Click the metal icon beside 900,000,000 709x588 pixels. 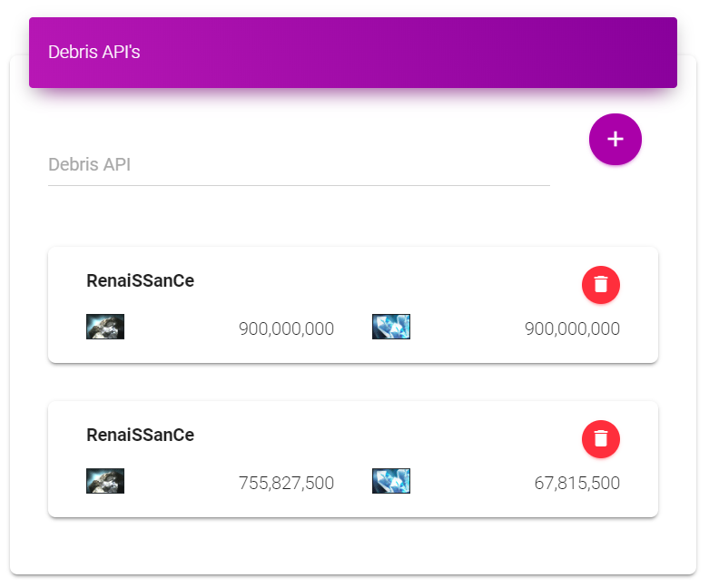pos(105,327)
